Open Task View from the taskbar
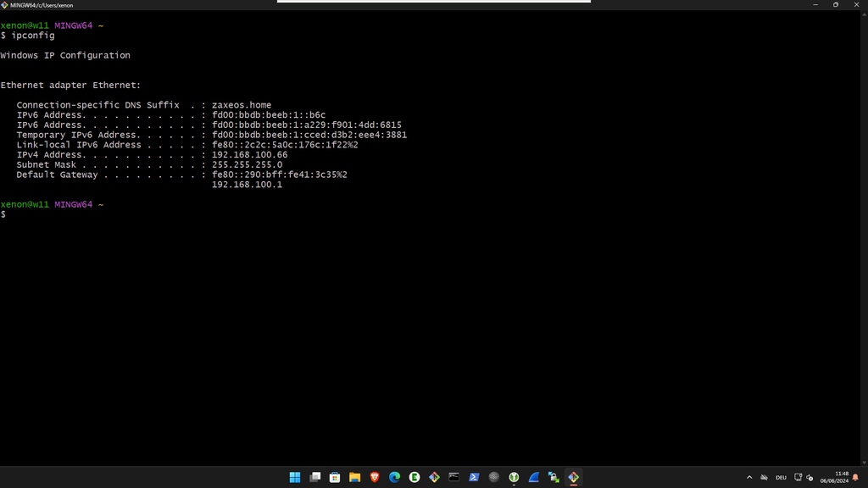868x488 pixels. coord(314,477)
